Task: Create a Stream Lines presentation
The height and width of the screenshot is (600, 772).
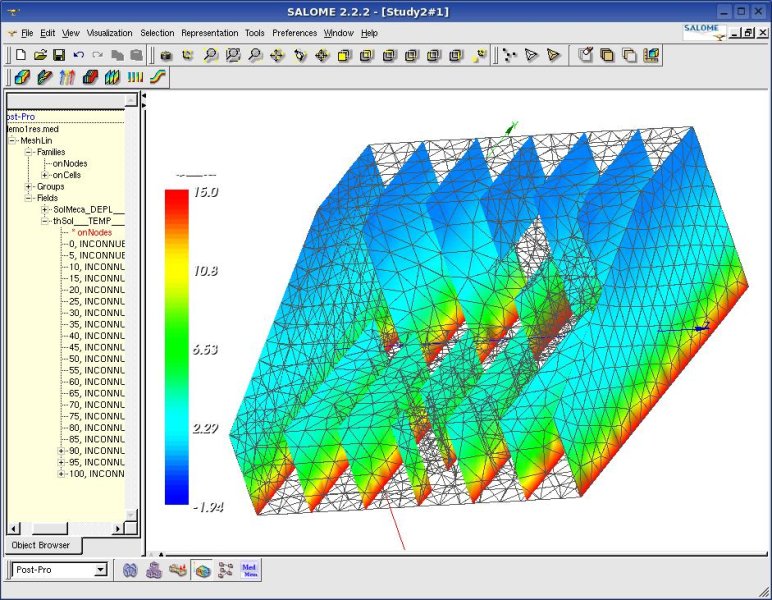Action: [x=158, y=77]
